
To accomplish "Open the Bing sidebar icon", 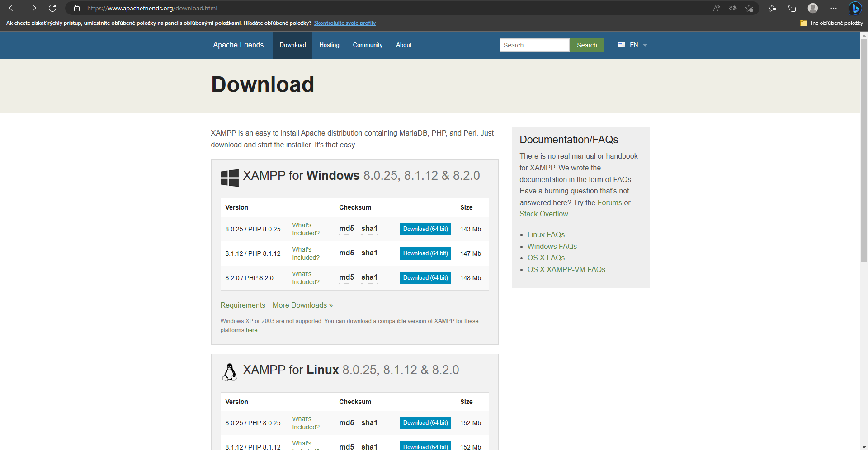I will pyautogui.click(x=854, y=8).
